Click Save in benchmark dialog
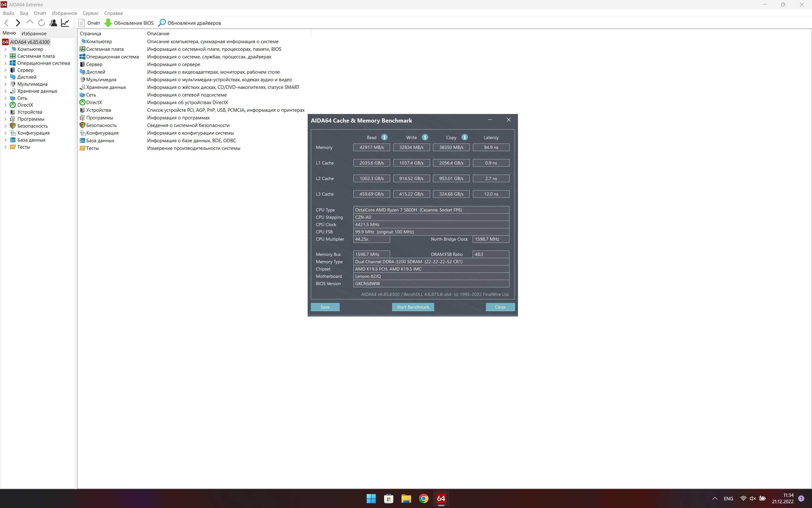 point(325,307)
